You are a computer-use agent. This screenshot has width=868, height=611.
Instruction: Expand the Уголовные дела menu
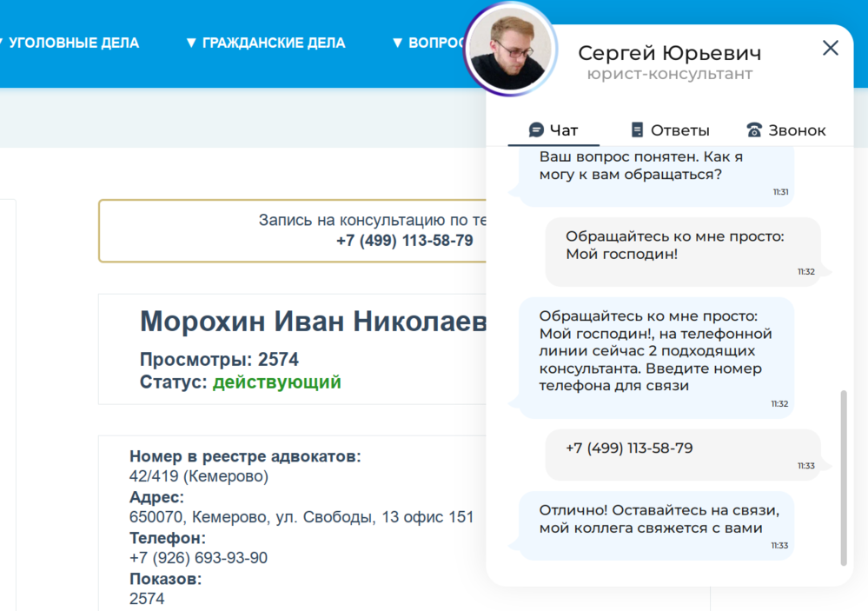click(70, 43)
